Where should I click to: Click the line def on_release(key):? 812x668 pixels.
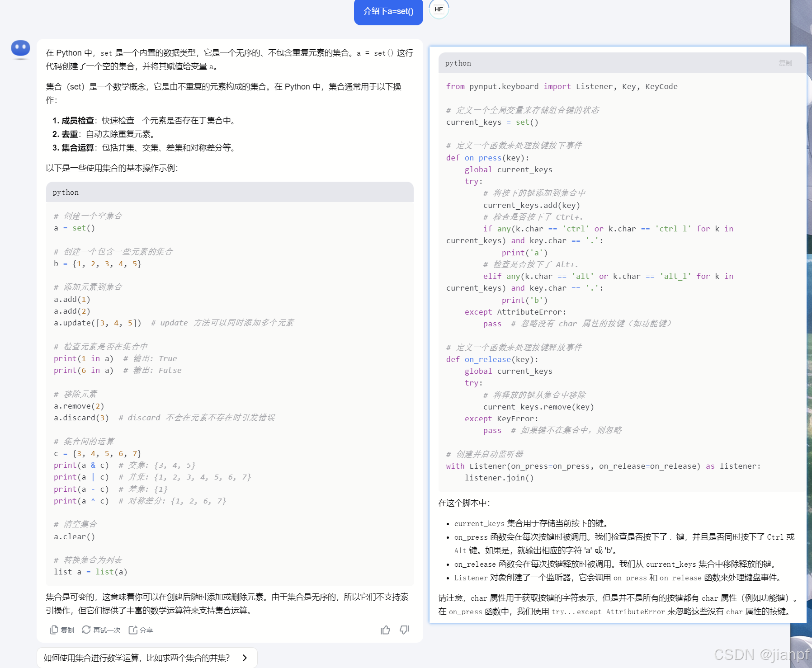[492, 359]
